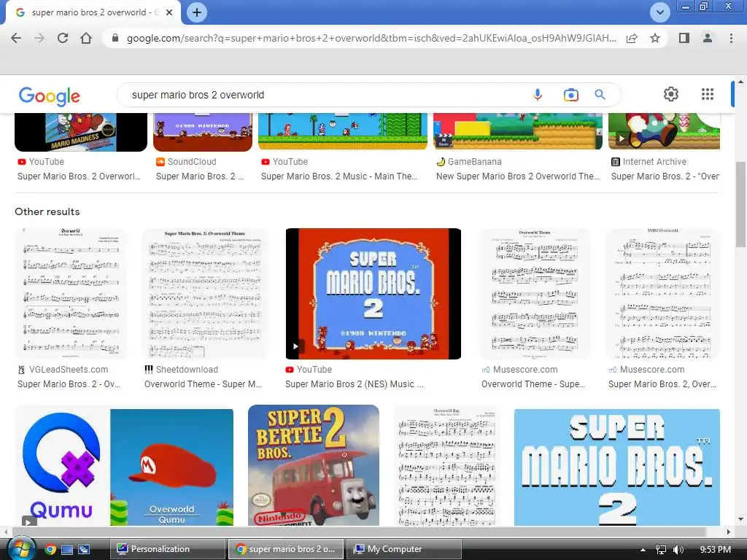Select Chrome super mario bros taskbar button
Image resolution: width=747 pixels, height=560 pixels.
(285, 549)
